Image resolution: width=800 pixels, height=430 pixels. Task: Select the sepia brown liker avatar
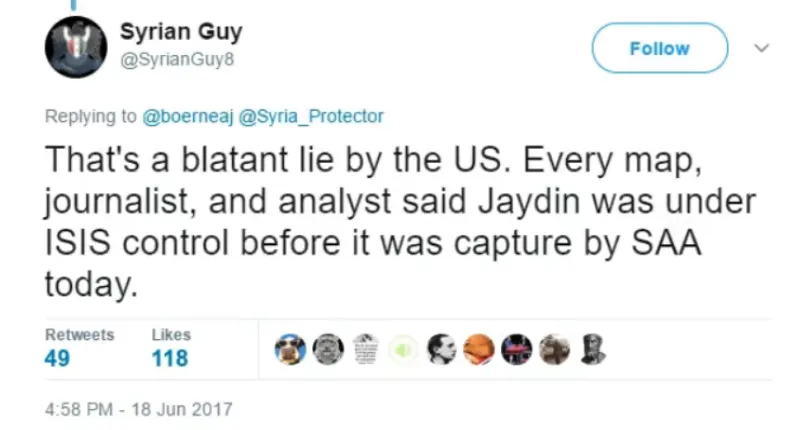(555, 349)
